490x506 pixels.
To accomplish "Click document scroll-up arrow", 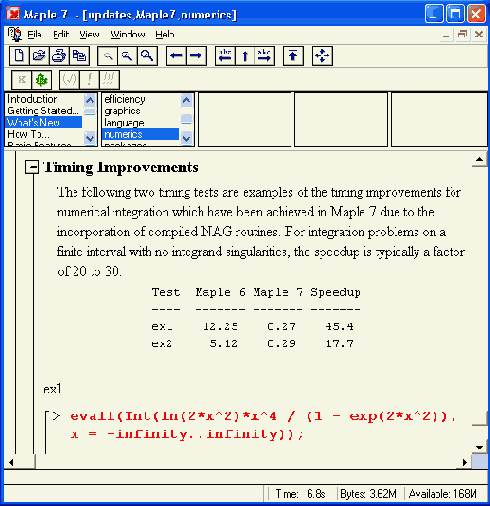I will coord(480,160).
